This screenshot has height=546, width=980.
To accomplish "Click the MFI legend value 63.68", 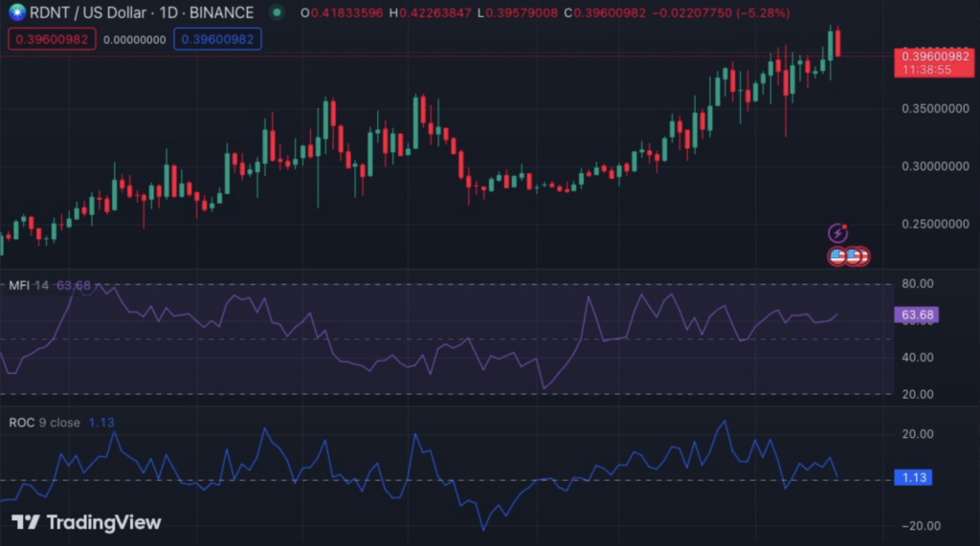I will click(x=73, y=286).
